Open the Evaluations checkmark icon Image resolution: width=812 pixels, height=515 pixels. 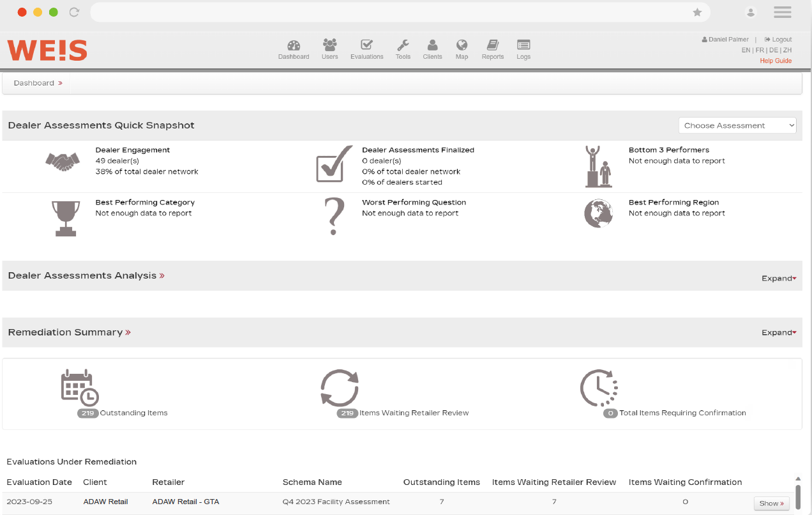pyautogui.click(x=366, y=45)
